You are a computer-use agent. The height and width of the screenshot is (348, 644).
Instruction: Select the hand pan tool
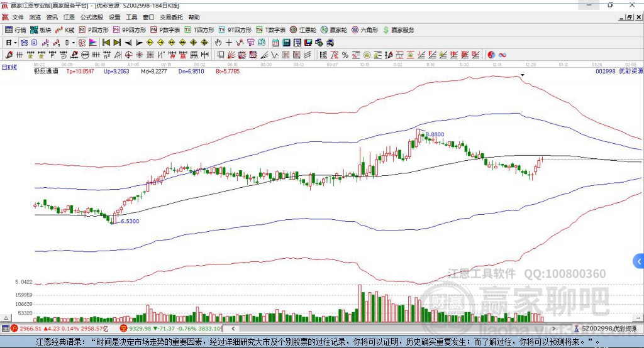218,43
